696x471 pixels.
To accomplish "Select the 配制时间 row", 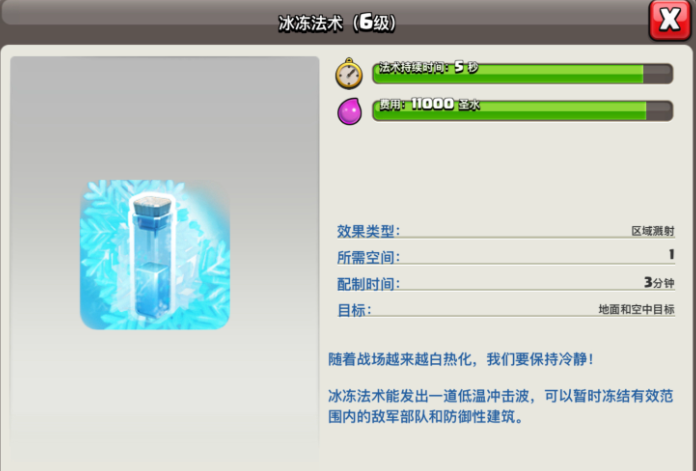I will point(506,283).
